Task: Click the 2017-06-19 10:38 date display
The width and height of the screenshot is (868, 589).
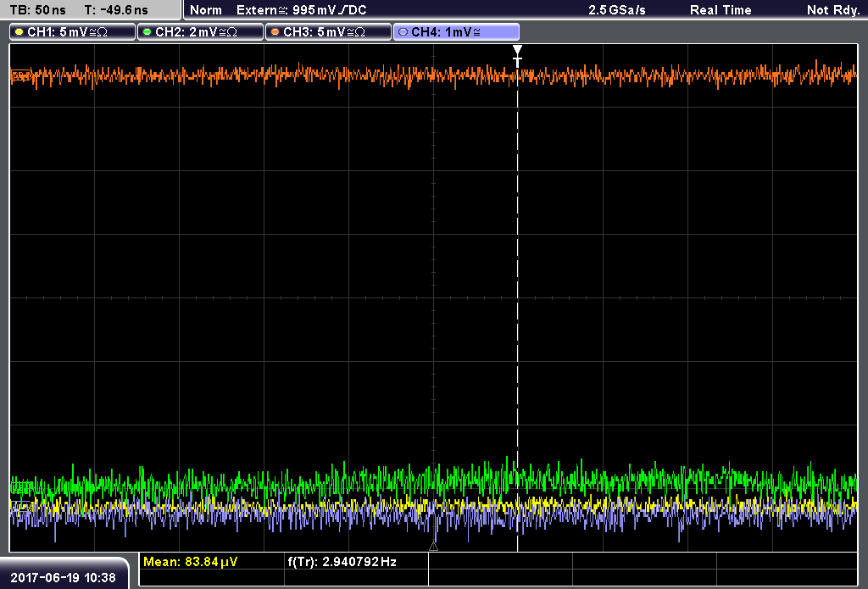Action: (63, 578)
